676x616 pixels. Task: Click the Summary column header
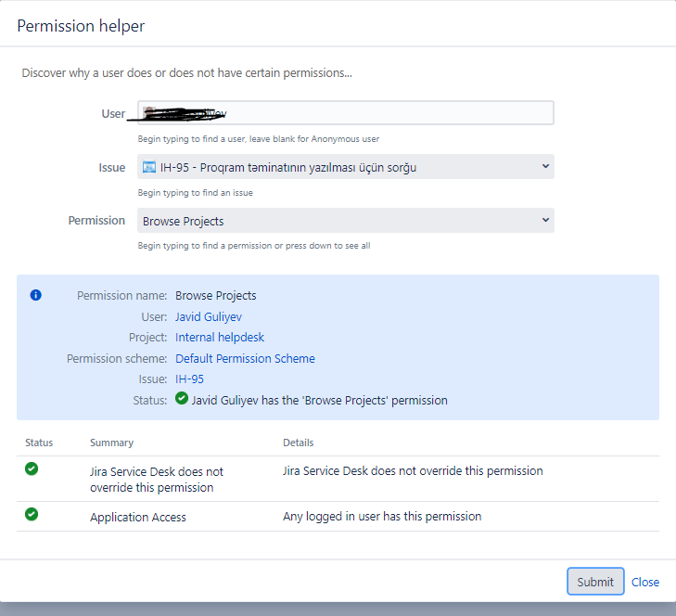click(111, 443)
